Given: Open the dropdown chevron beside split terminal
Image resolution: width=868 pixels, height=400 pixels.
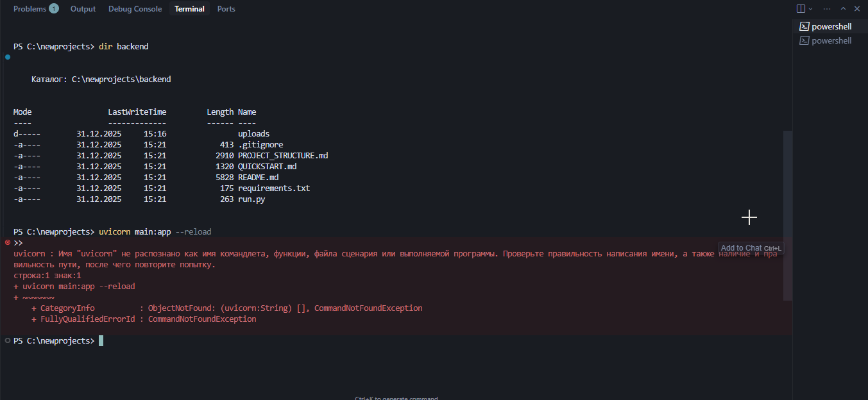Looking at the screenshot, I should tap(810, 9).
